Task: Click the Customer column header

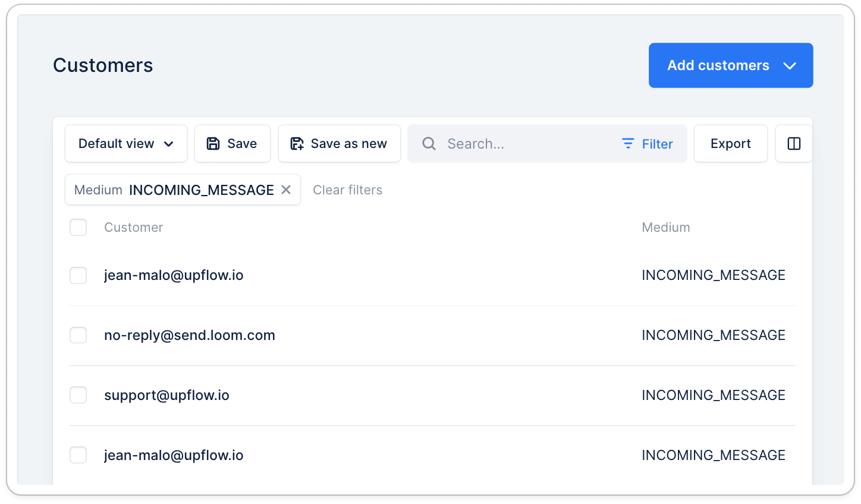Action: (x=133, y=228)
